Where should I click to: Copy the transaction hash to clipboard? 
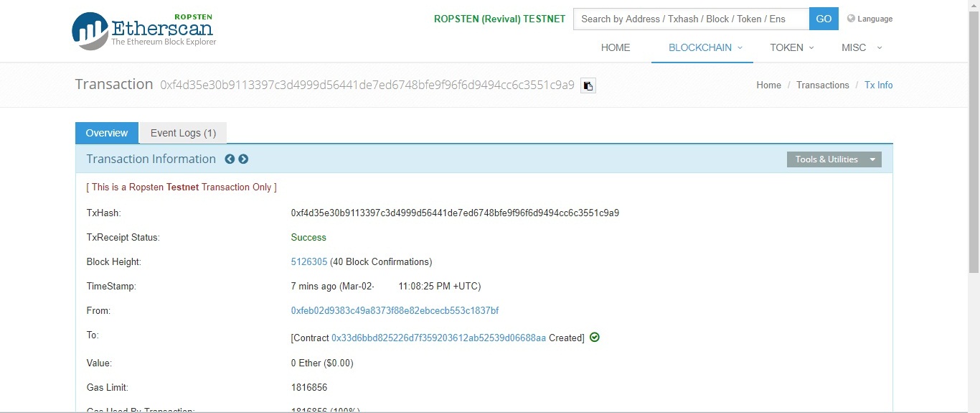(x=588, y=86)
